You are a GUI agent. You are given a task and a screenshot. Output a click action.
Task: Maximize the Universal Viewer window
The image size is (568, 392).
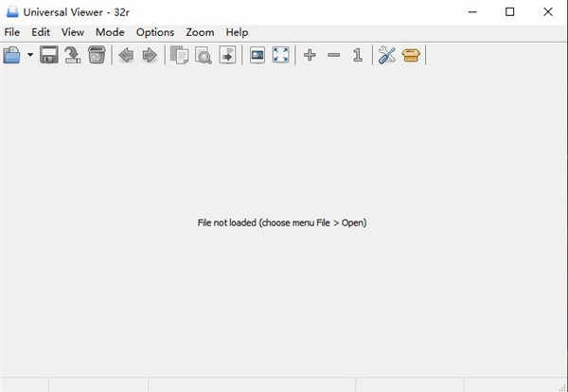click(x=509, y=12)
